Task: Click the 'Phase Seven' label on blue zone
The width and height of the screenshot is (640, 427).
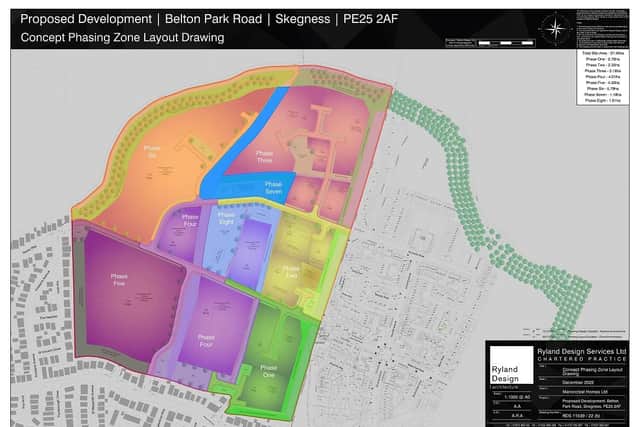Action: 273,187
